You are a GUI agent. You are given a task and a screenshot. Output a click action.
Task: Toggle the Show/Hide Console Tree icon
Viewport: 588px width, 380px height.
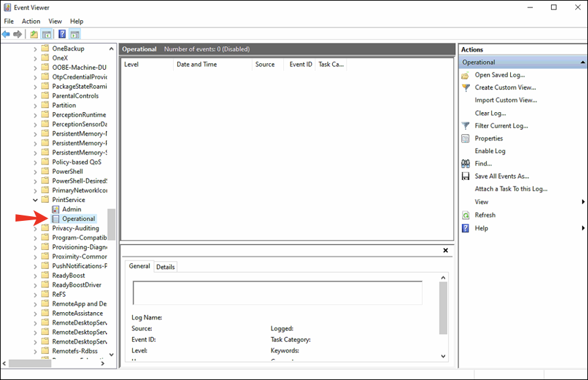(x=46, y=34)
